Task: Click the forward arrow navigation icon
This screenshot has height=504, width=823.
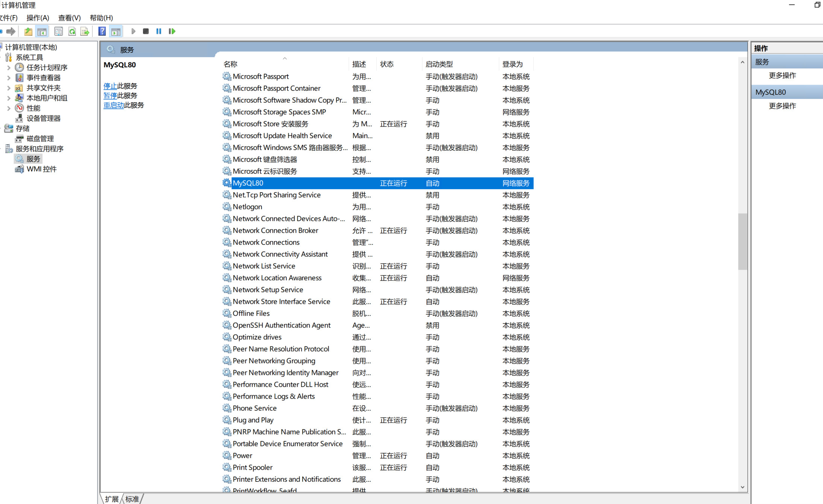Action: (11, 32)
